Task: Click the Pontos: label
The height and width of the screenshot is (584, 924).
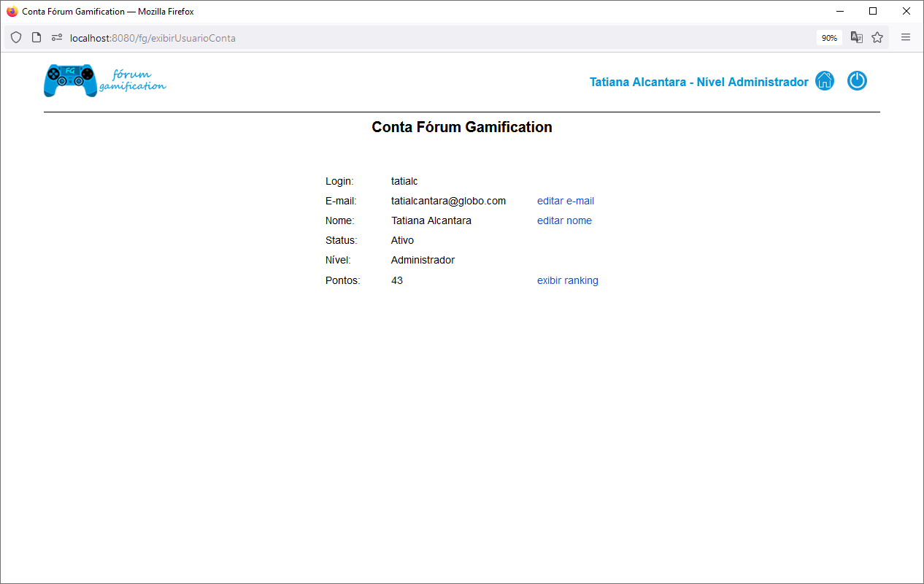Action: point(343,280)
